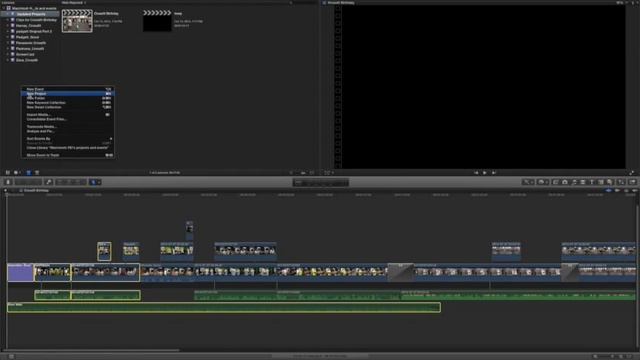Screen dimensions: 640x360
Task: Switch browser to list view
Action: pyautogui.click(x=37, y=173)
